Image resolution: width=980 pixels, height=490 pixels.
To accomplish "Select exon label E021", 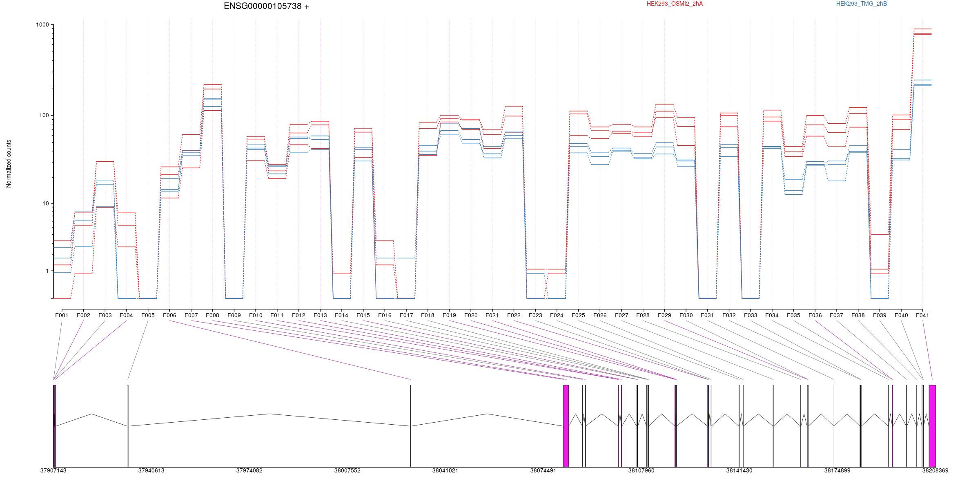I will [x=492, y=315].
